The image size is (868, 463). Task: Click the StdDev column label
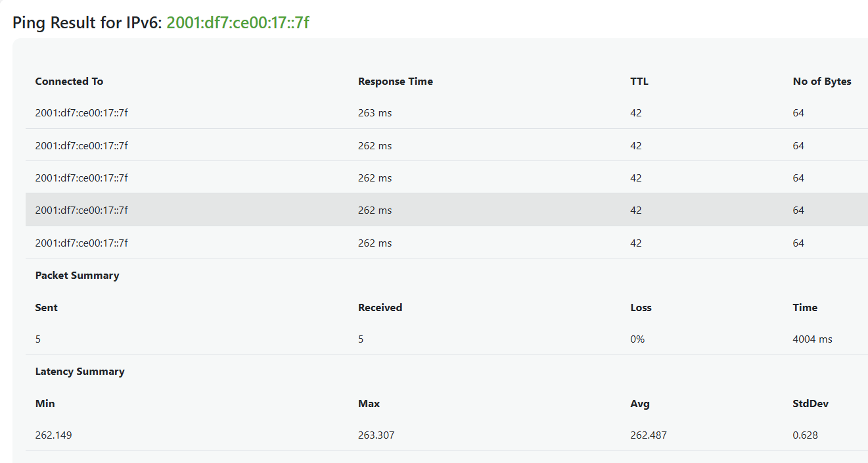[x=811, y=404]
